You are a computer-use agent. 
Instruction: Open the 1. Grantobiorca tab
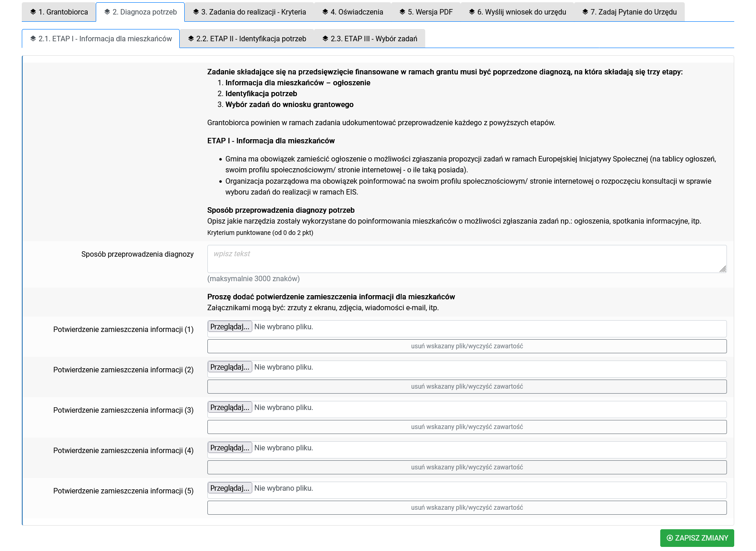[59, 12]
